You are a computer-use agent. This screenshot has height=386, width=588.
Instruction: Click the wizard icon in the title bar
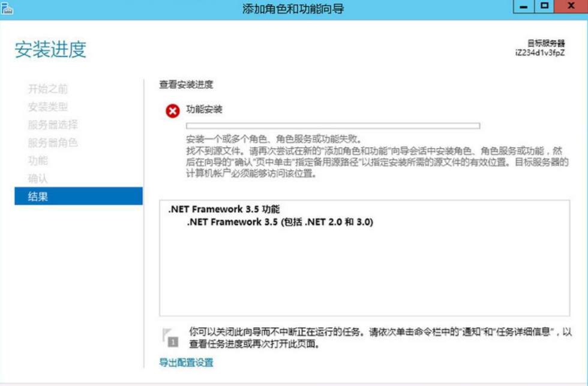[x=7, y=8]
